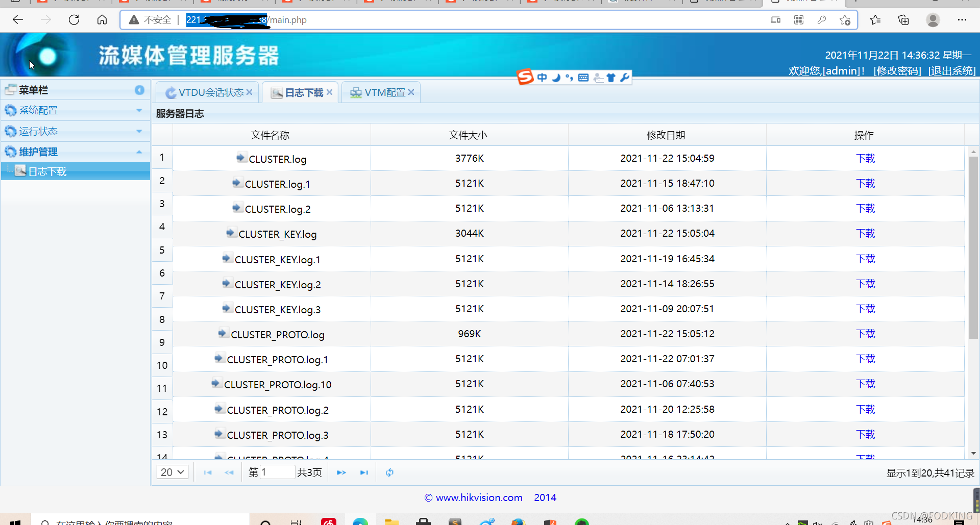Open Sogou soft keyboard icon

[x=583, y=78]
